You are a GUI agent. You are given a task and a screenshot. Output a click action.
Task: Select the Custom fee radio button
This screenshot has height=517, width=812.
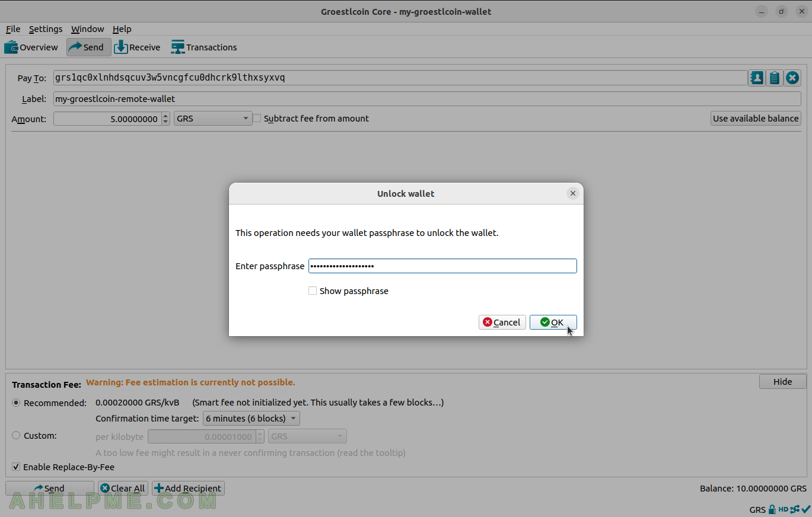tap(16, 436)
